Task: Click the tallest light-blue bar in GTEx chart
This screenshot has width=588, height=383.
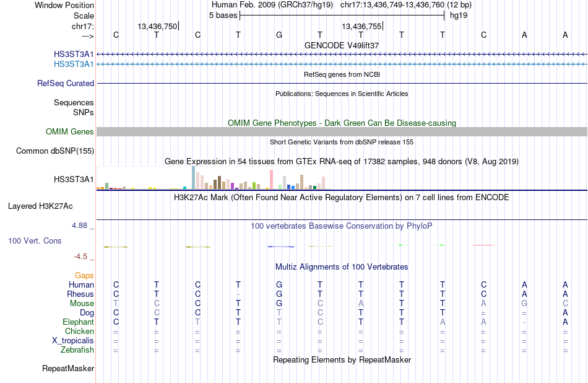Action: pos(194,178)
